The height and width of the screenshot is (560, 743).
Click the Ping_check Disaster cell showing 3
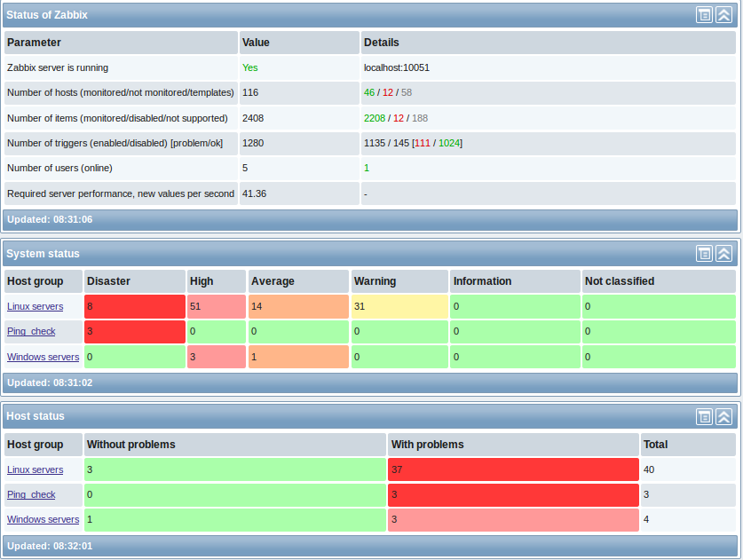tap(135, 332)
